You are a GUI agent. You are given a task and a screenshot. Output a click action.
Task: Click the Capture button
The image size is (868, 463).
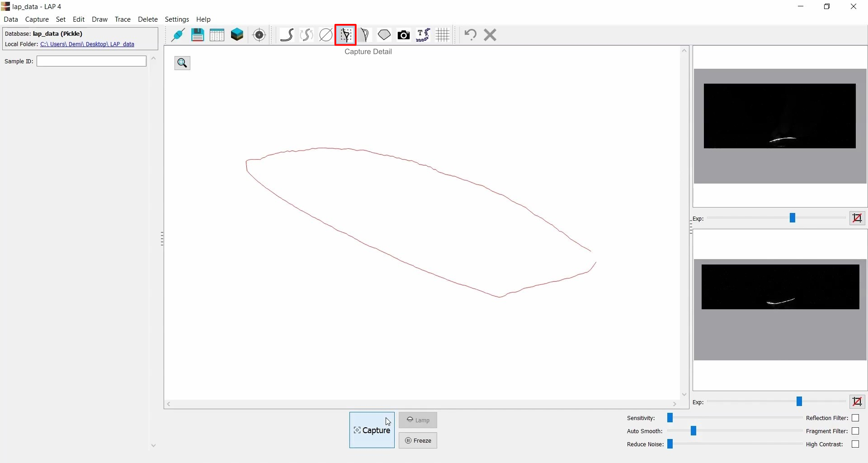point(372,430)
